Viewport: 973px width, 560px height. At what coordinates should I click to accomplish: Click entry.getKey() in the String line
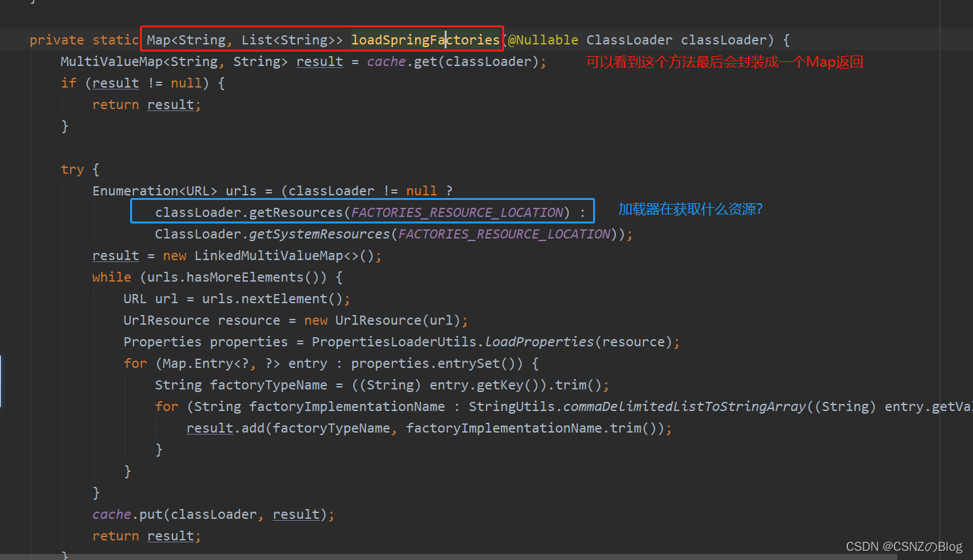tap(485, 385)
